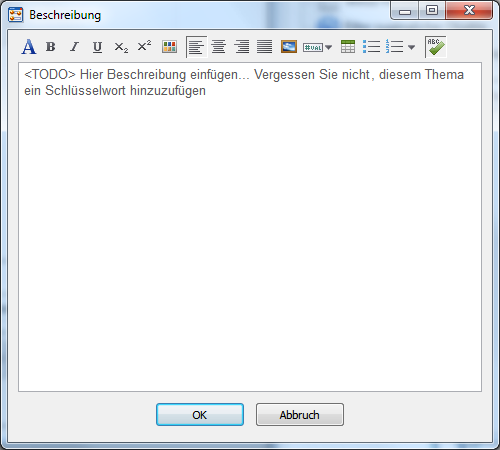Open the text color palette

[x=169, y=47]
